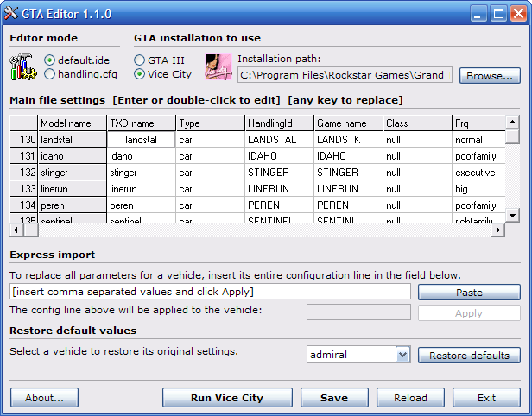This screenshot has width=532, height=416.
Task: Click the LANDSTK game name cell
Action: point(348,139)
